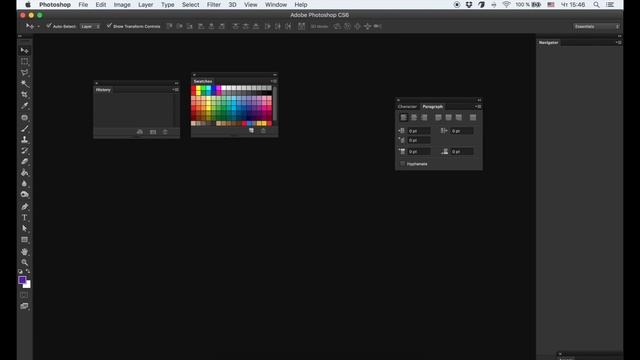640x360 pixels.
Task: Select the Eraser tool
Action: pos(24,162)
